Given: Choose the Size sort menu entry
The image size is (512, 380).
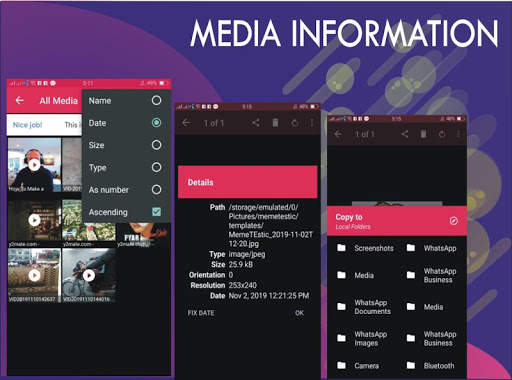Looking at the screenshot, I should tap(126, 145).
